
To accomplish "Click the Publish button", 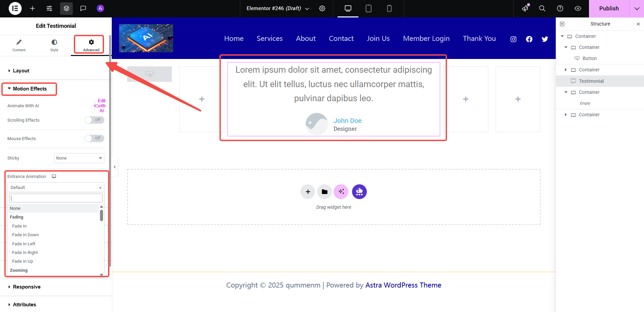I will point(609,8).
